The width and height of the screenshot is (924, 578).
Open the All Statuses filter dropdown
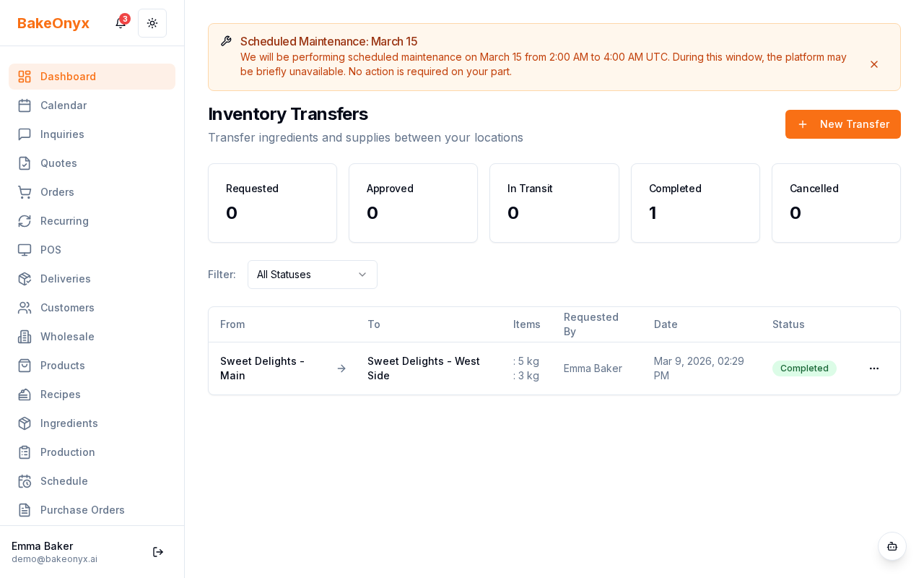pyautogui.click(x=313, y=275)
